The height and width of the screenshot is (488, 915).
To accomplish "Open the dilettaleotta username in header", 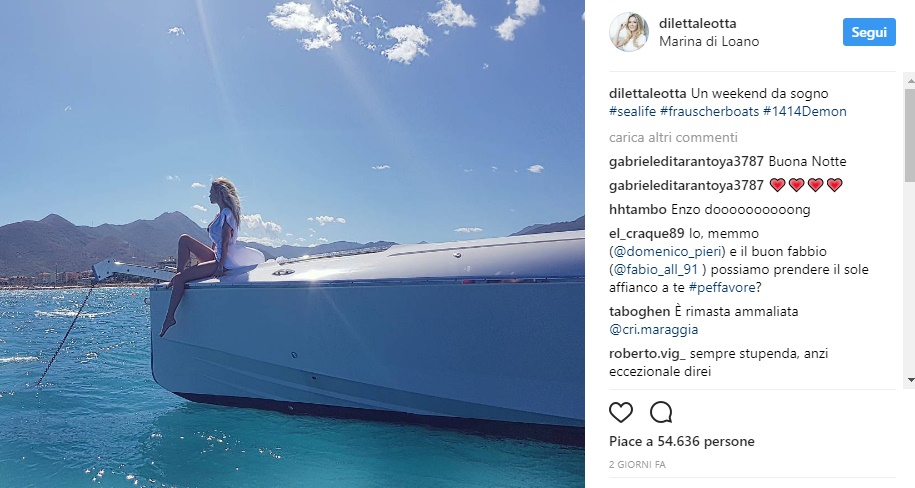I will [x=697, y=23].
